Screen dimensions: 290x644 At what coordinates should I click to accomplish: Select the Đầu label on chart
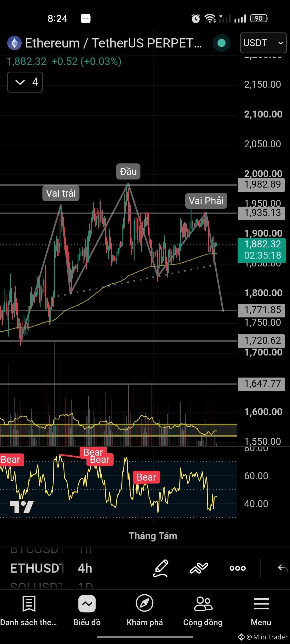(128, 171)
